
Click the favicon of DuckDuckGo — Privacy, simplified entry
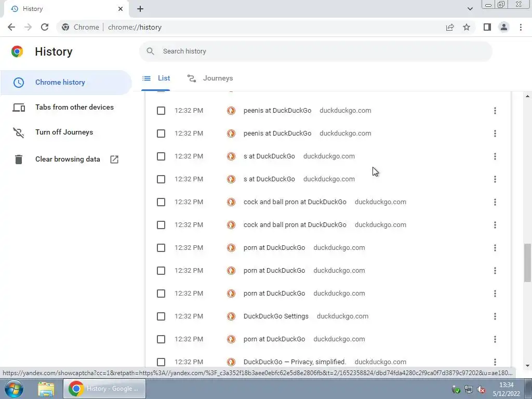(x=231, y=362)
